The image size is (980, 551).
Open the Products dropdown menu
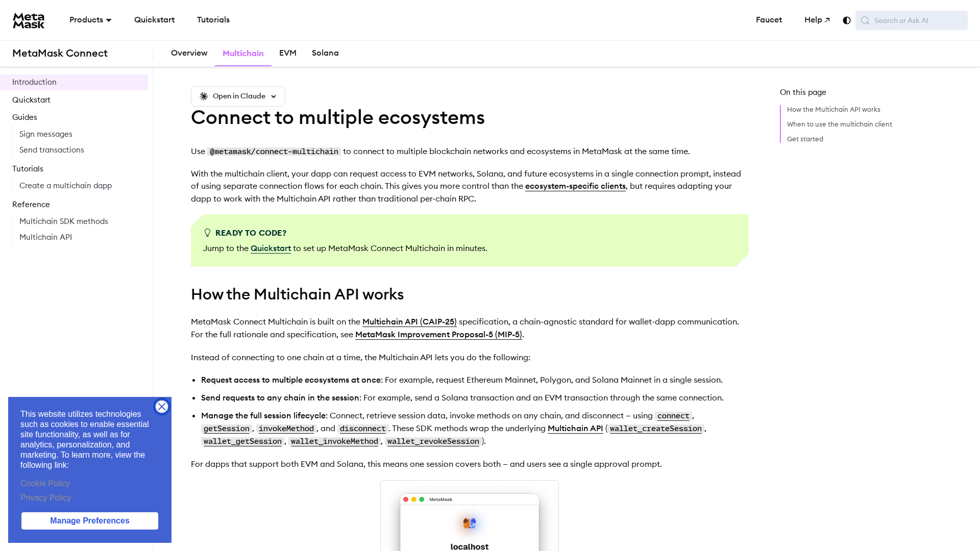[90, 20]
